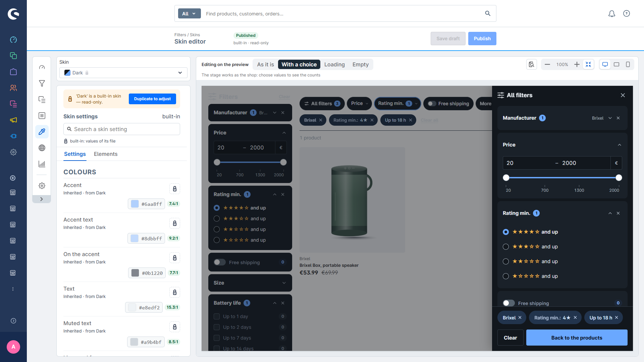
Task: Select second star-rating radio in All filters panel
Action: point(506,247)
